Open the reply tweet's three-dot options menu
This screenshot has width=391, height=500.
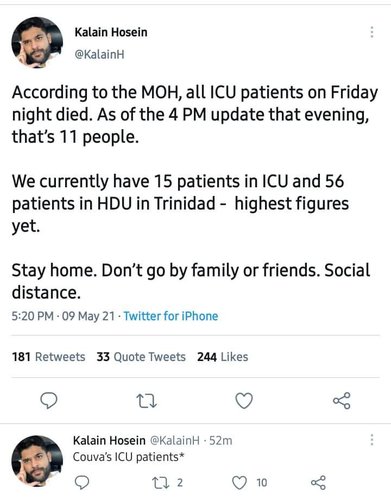pos(372,440)
